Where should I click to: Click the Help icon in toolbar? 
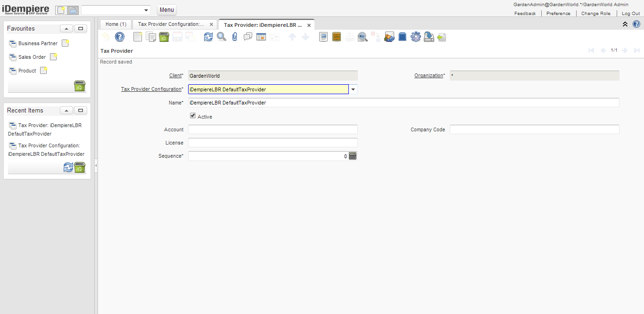[x=120, y=37]
